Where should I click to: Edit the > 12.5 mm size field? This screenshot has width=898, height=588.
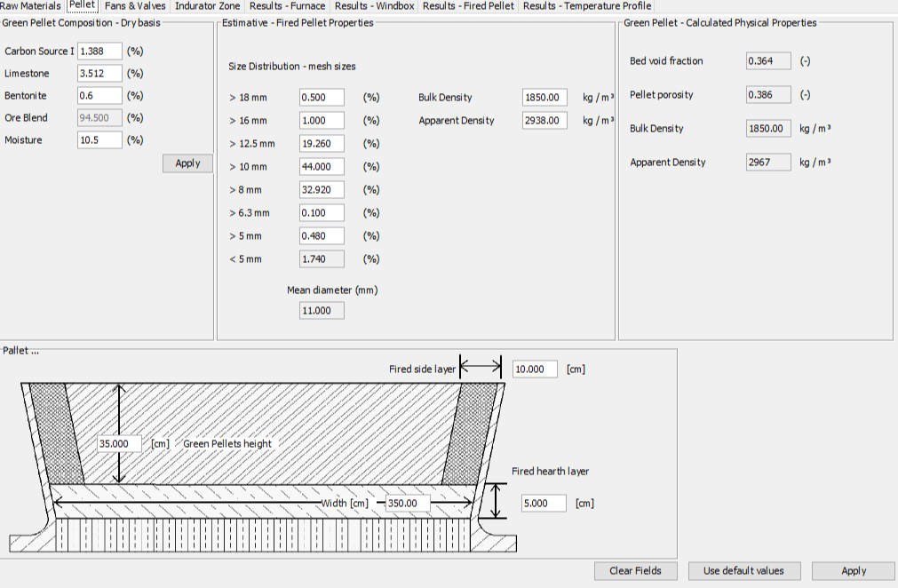(x=322, y=143)
